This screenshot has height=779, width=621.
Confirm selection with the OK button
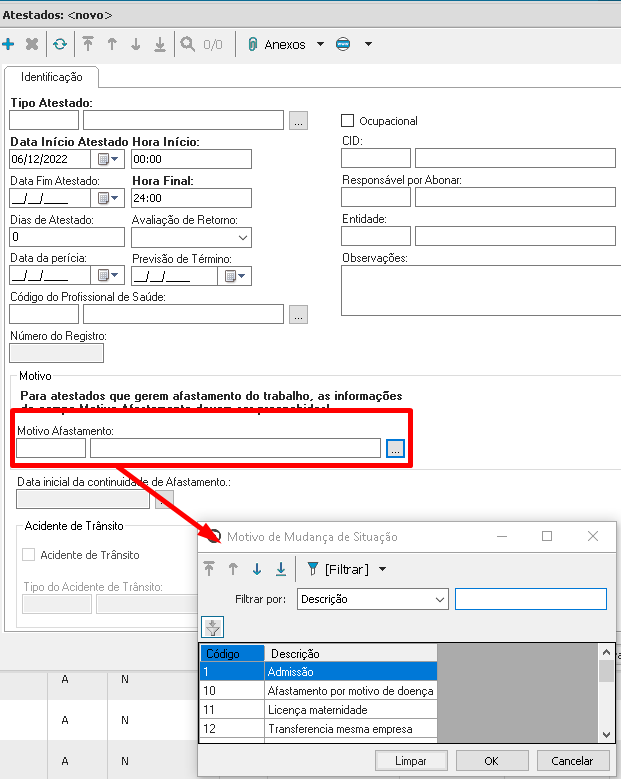(492, 761)
